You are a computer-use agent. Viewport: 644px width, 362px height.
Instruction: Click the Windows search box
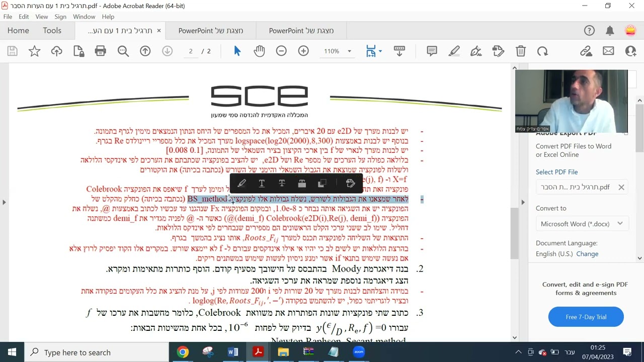coord(97,352)
